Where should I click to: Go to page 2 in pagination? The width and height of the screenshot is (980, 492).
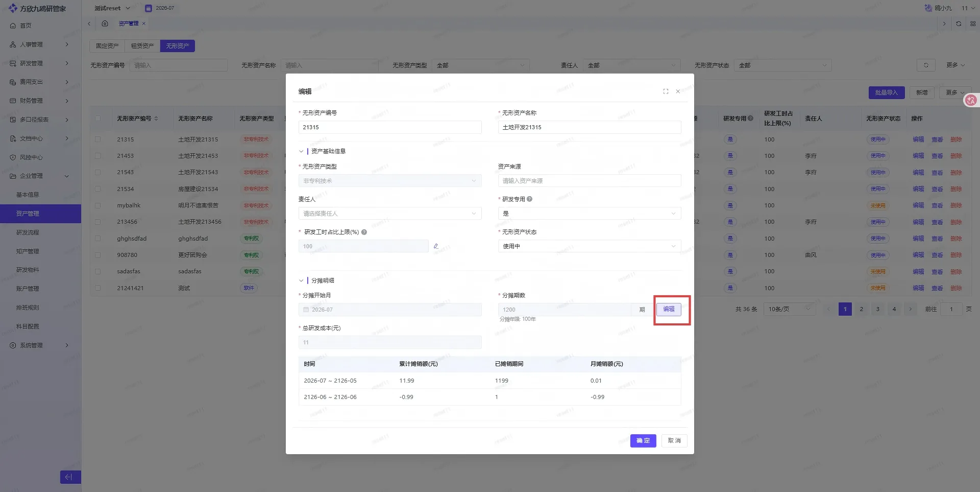(x=862, y=309)
